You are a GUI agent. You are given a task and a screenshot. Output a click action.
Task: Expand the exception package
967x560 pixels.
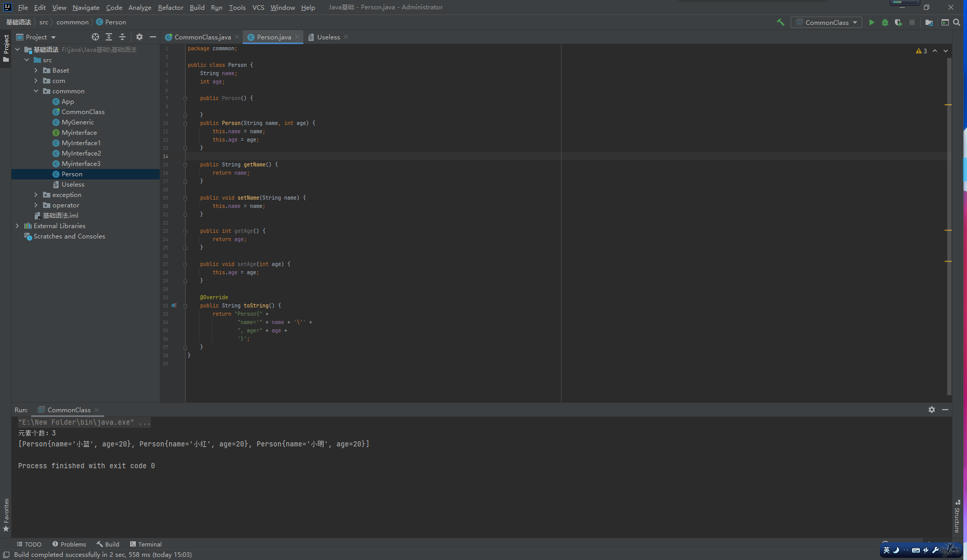(36, 194)
